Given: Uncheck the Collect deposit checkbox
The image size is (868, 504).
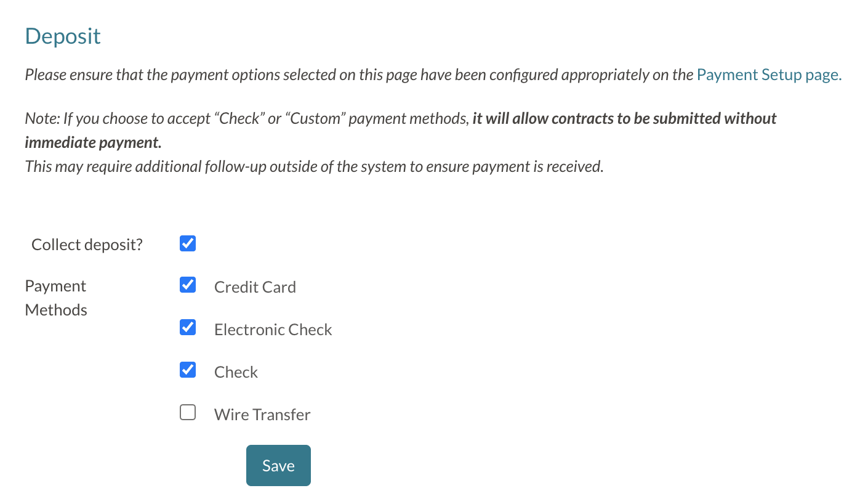Looking at the screenshot, I should click(188, 244).
